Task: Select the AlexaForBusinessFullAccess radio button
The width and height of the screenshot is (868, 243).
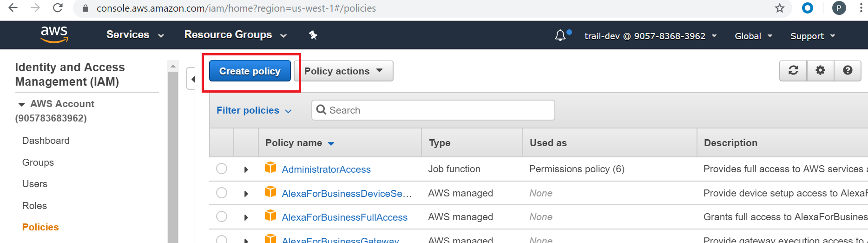Action: 222,217
